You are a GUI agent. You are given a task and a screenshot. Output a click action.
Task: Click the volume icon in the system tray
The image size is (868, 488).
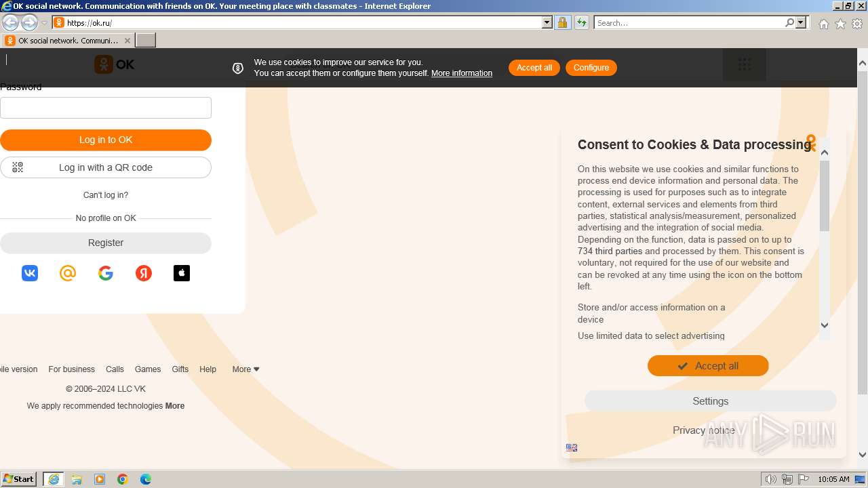(x=771, y=479)
